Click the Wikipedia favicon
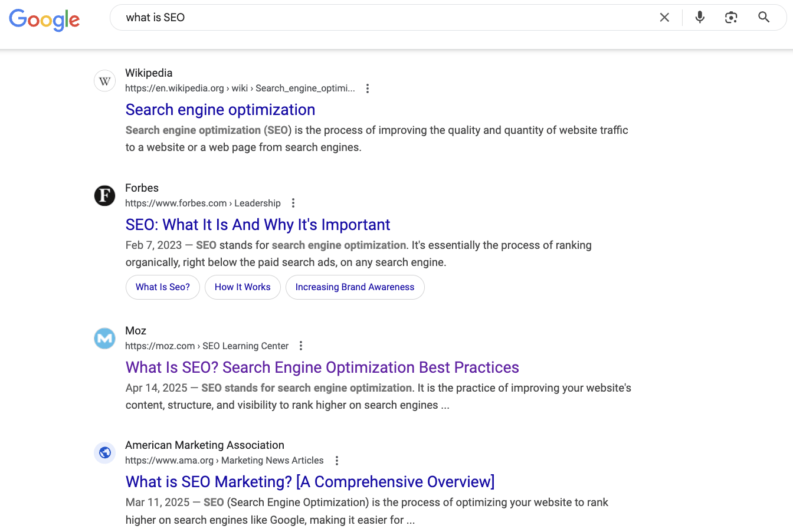Viewport: 793px width, 532px height. [105, 81]
